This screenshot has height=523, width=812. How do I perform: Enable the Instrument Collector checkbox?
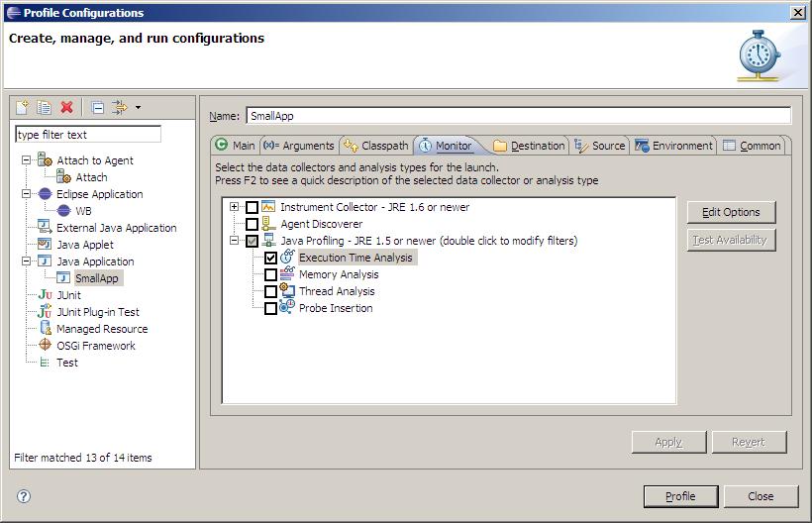[252, 207]
